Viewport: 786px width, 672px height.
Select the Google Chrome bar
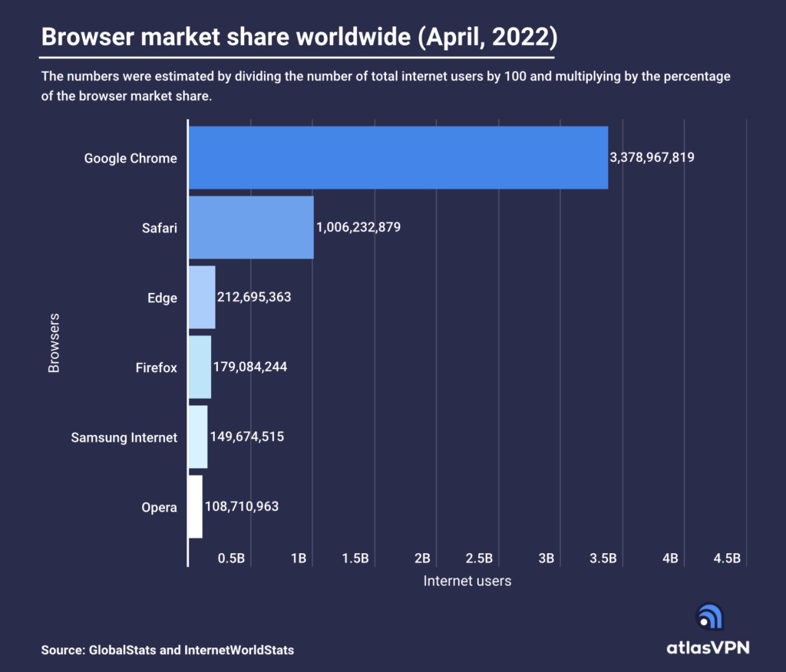(x=398, y=158)
